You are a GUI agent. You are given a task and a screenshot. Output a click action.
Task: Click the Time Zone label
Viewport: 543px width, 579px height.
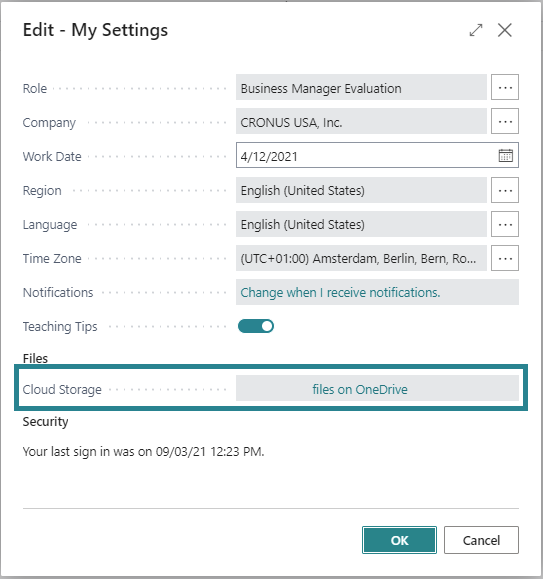(x=52, y=258)
